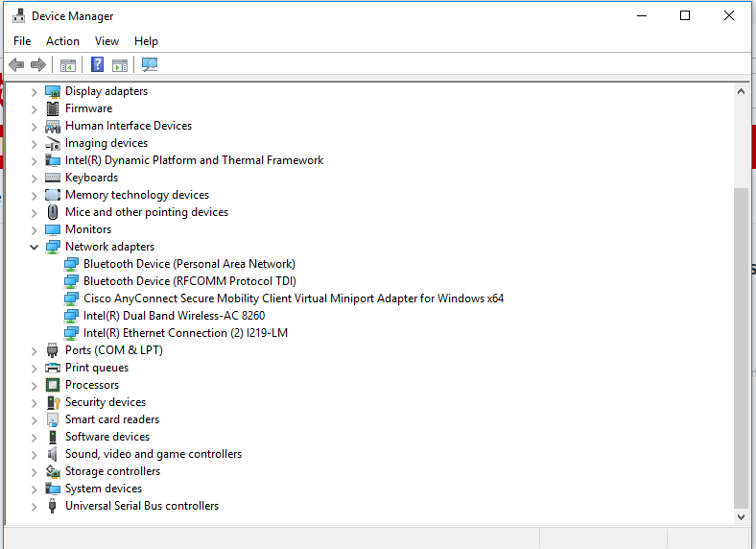Click the Display adapters category icon
756x549 pixels.
click(53, 91)
